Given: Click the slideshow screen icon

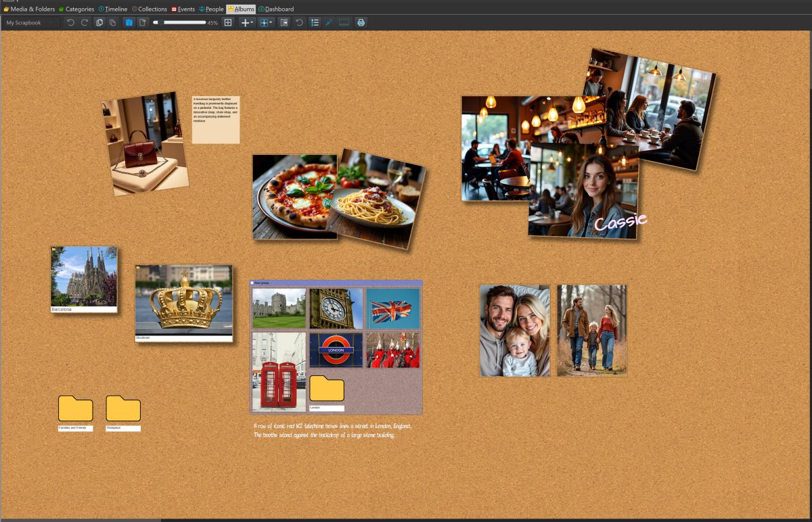Looking at the screenshot, I should [344, 22].
